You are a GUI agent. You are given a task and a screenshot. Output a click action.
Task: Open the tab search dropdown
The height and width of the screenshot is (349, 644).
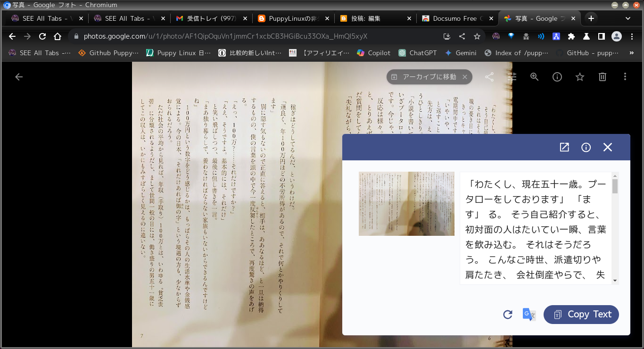pos(628,18)
